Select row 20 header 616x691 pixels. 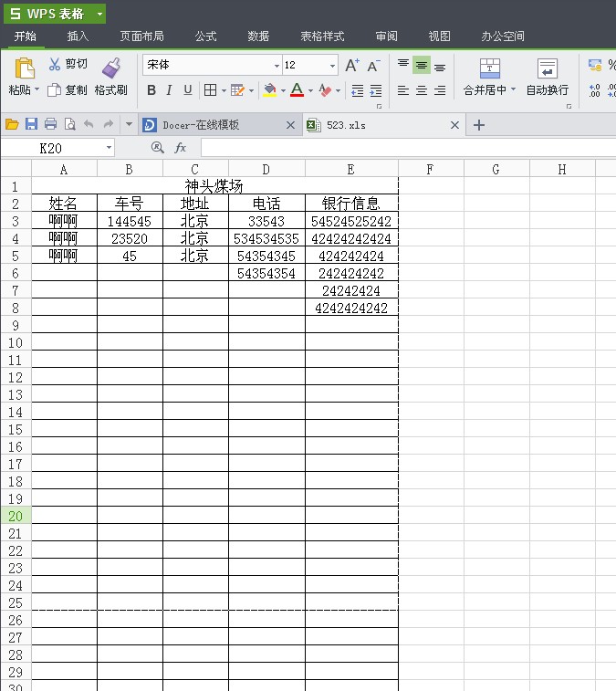[16, 516]
